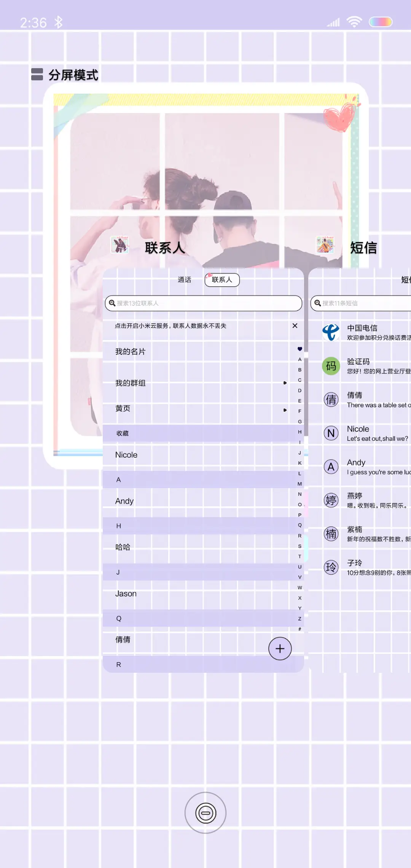This screenshot has height=868, width=411.
Task: Tap the 中国电信 logo avatar
Action: point(331,332)
